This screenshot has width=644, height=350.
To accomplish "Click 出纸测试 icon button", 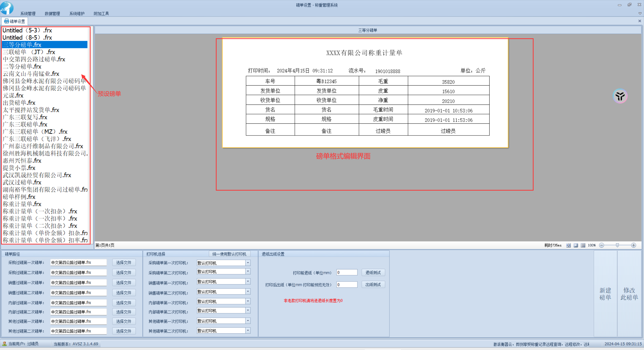I will tap(374, 285).
